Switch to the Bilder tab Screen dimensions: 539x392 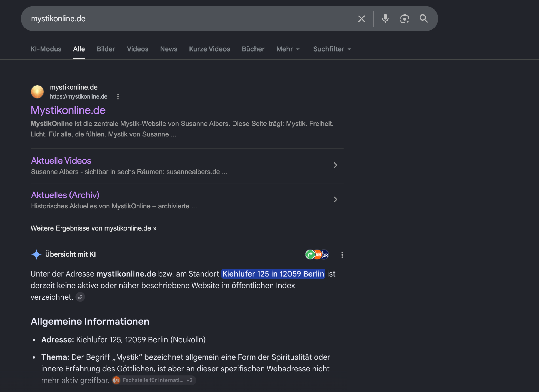[x=106, y=49]
